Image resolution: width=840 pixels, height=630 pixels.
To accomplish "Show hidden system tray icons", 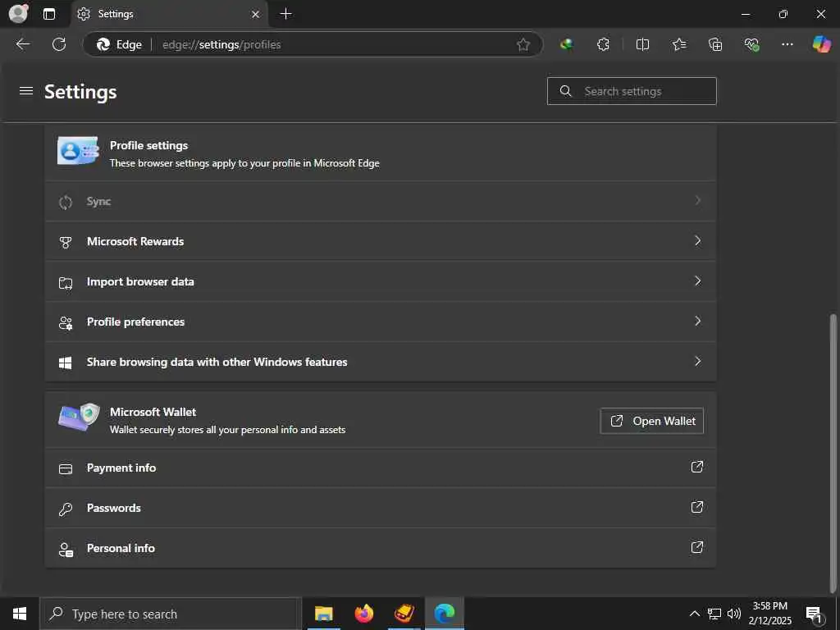I will (x=694, y=614).
